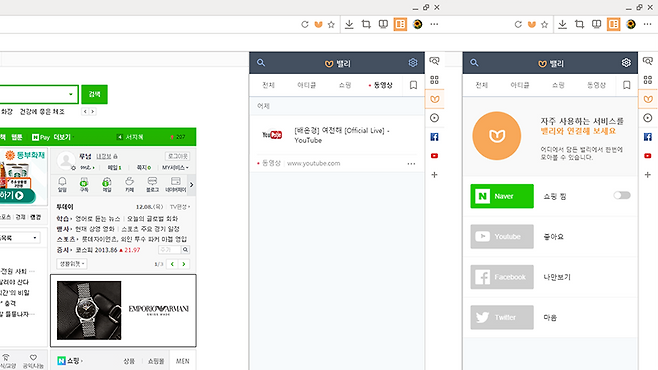The image size is (658, 370).
Task: Open the Naver search box dropdown arrow
Action: (x=71, y=94)
